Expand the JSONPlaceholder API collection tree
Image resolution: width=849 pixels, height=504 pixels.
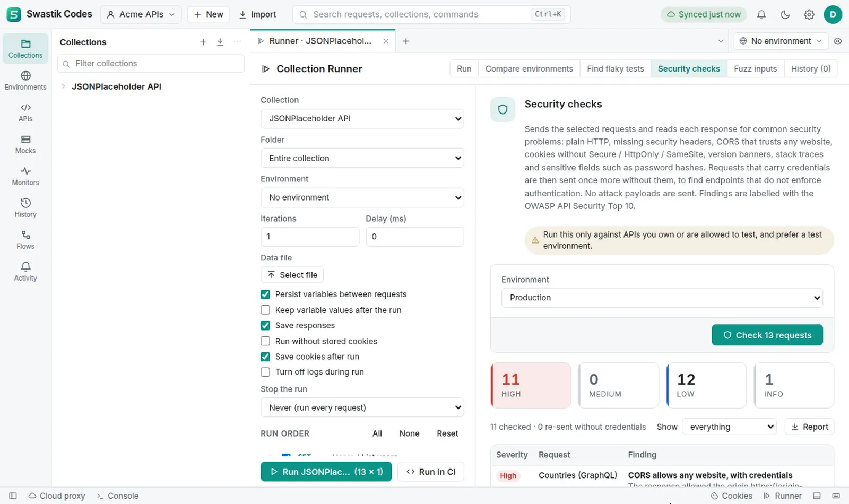point(63,86)
